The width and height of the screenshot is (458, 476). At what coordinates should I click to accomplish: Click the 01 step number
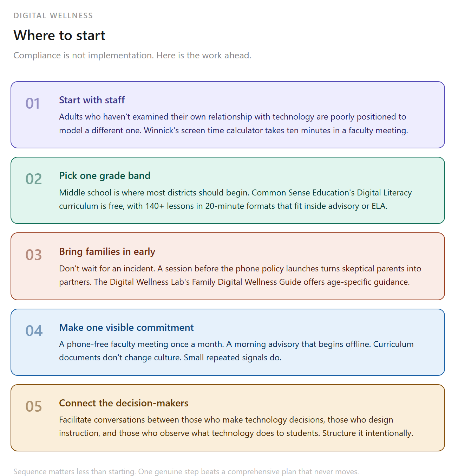[33, 103]
